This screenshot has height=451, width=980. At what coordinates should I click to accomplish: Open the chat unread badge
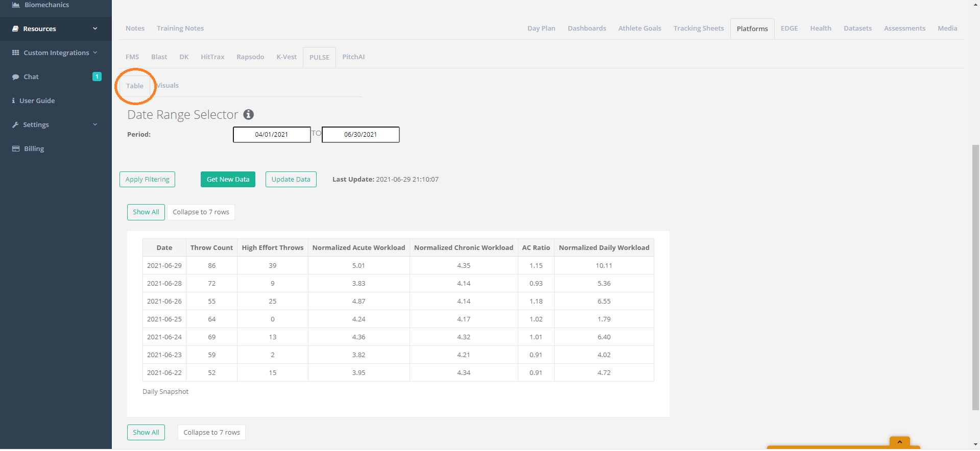tap(97, 77)
